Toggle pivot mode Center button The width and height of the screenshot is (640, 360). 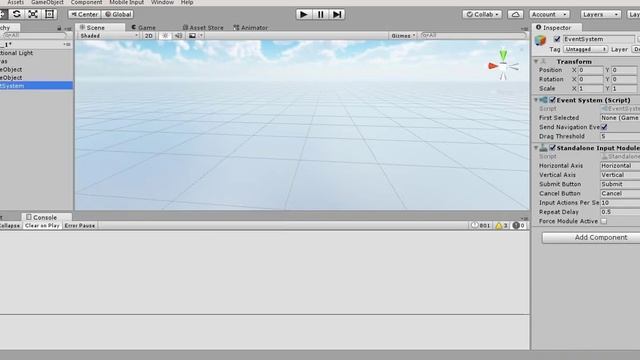[x=84, y=14]
